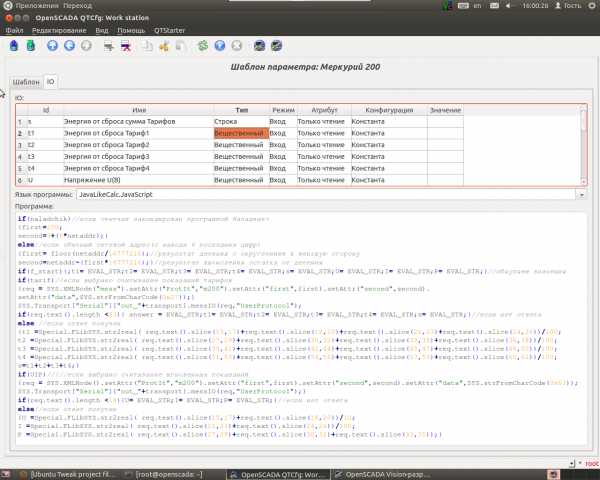Viewport: 600px width, 480px height.
Task: Click the load from database toolbar icon
Action: coord(15,45)
